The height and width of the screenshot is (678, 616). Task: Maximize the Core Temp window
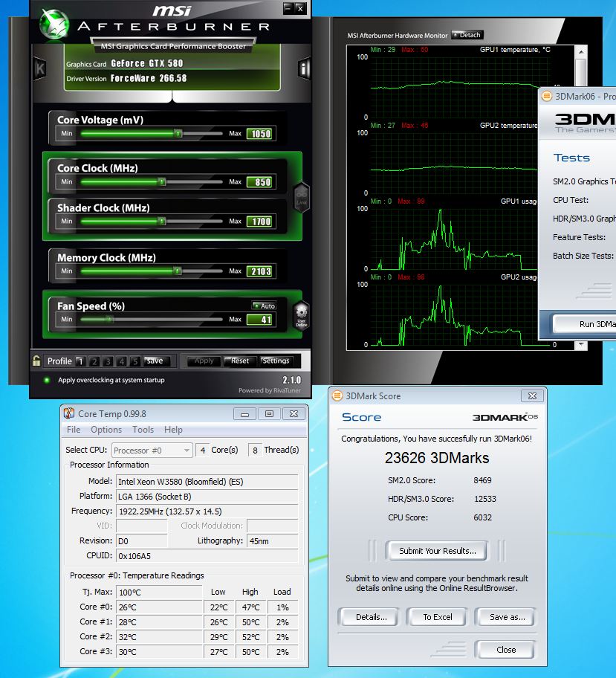(269, 414)
